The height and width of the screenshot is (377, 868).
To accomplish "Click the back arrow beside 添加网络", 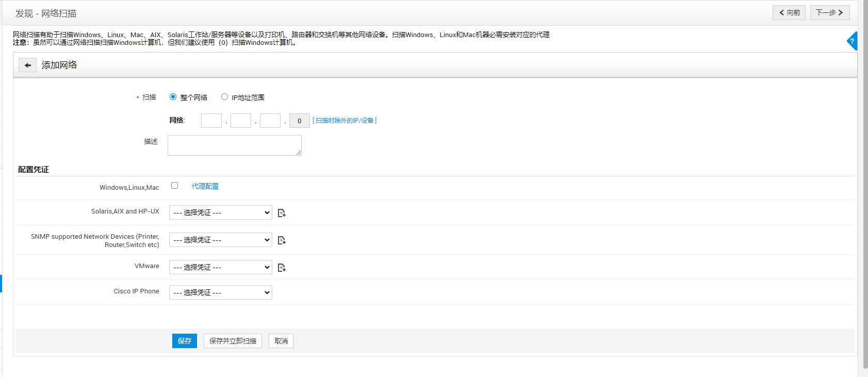I will point(27,65).
